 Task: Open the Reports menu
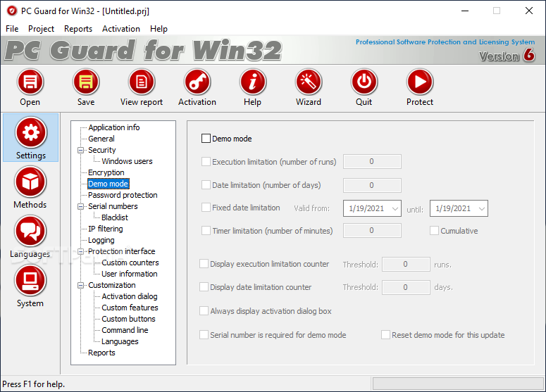pyautogui.click(x=78, y=29)
